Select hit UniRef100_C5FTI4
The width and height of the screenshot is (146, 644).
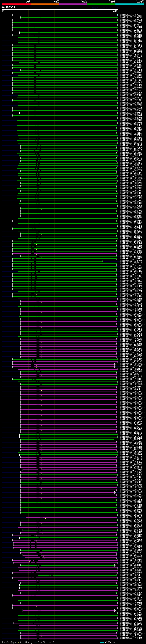point(131,306)
